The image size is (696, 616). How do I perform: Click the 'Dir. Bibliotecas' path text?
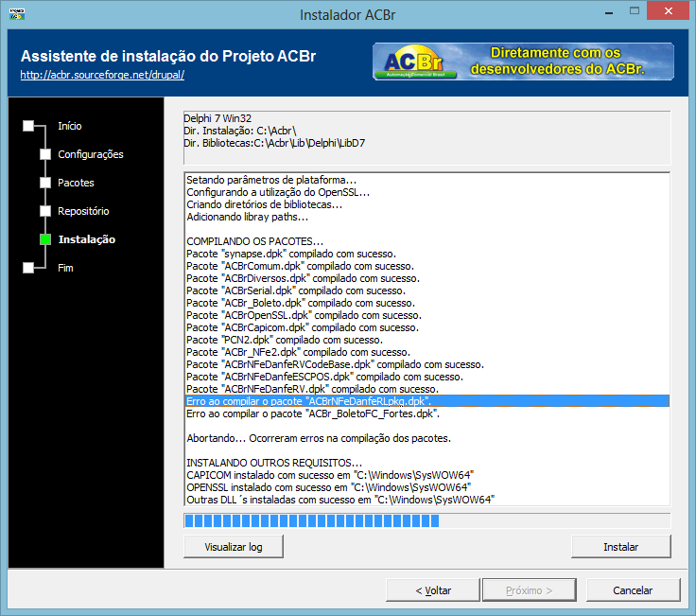tap(274, 144)
